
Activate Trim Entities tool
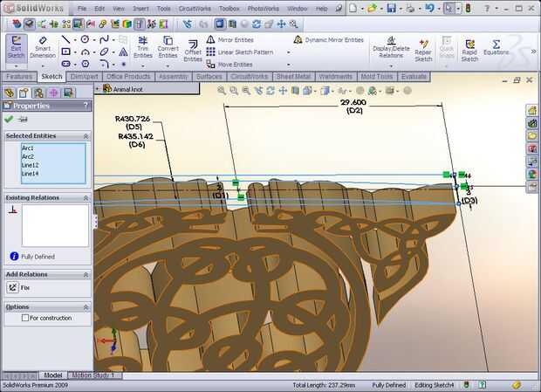[143, 47]
